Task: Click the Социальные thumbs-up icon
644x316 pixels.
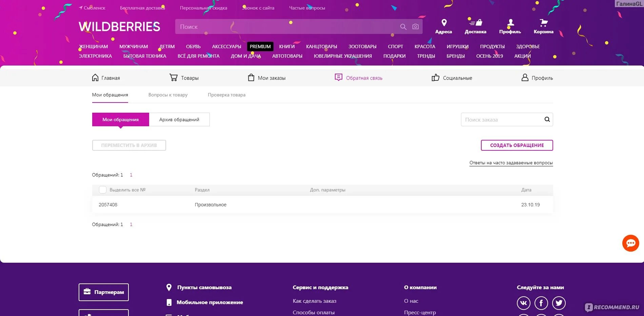Action: pos(436,78)
